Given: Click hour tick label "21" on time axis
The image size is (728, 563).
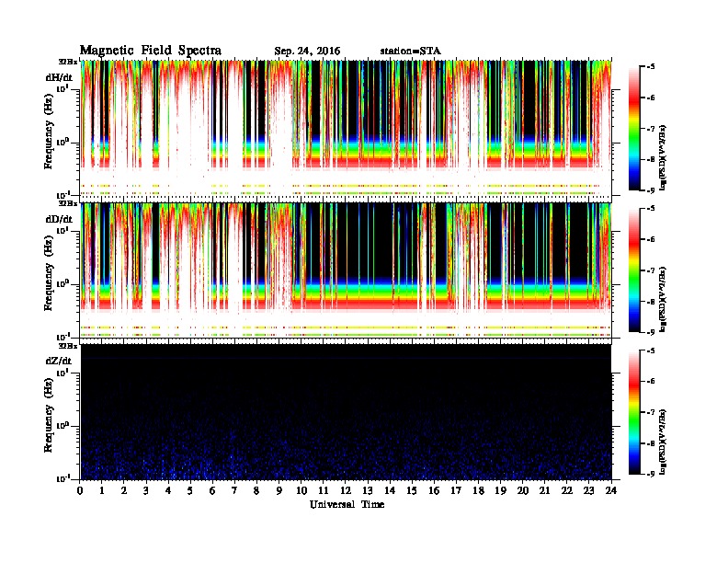Looking at the screenshot, I should pos(544,490).
